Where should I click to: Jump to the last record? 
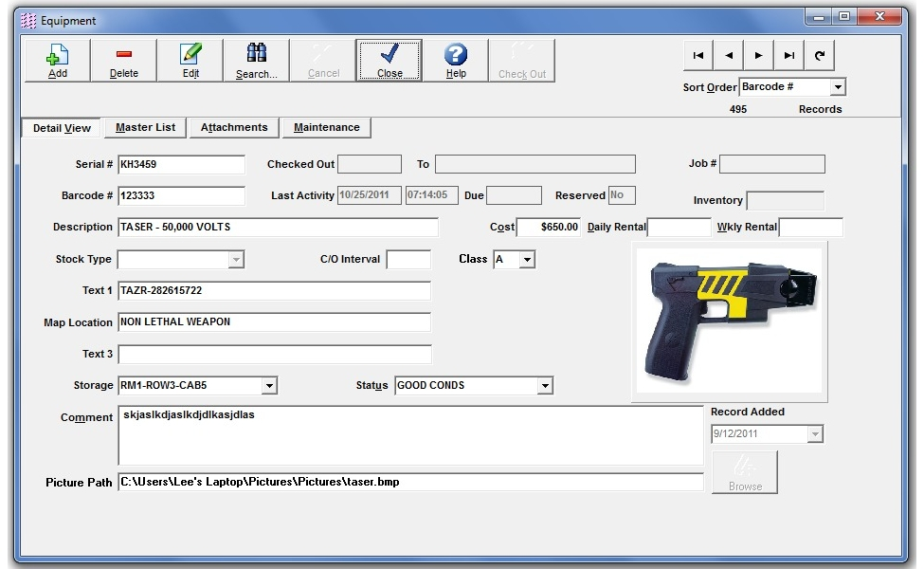point(788,55)
